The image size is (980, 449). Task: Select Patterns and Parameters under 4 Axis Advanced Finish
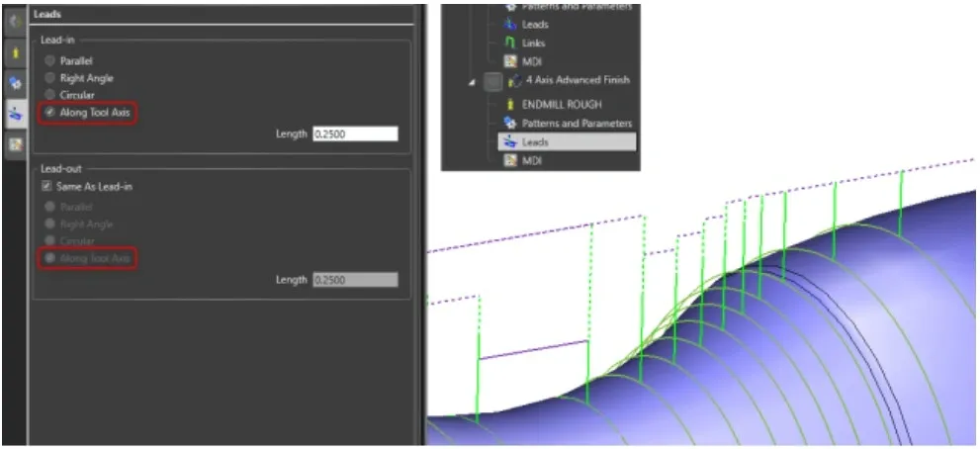(x=577, y=123)
